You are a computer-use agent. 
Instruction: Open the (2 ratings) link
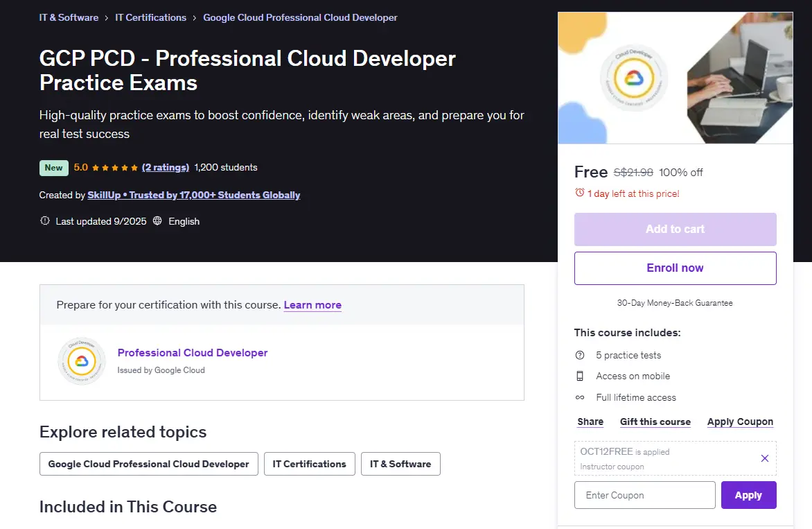tap(166, 167)
